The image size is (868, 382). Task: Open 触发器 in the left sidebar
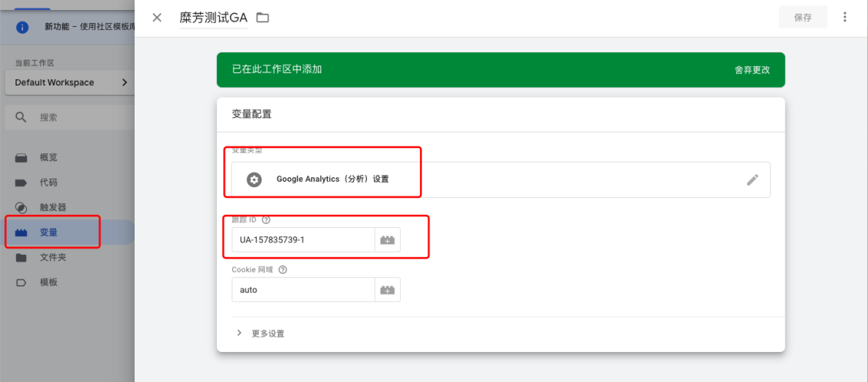tap(52, 207)
